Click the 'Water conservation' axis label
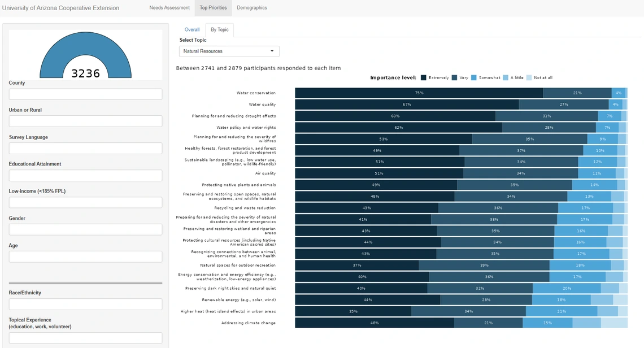644x348 pixels. 256,93
